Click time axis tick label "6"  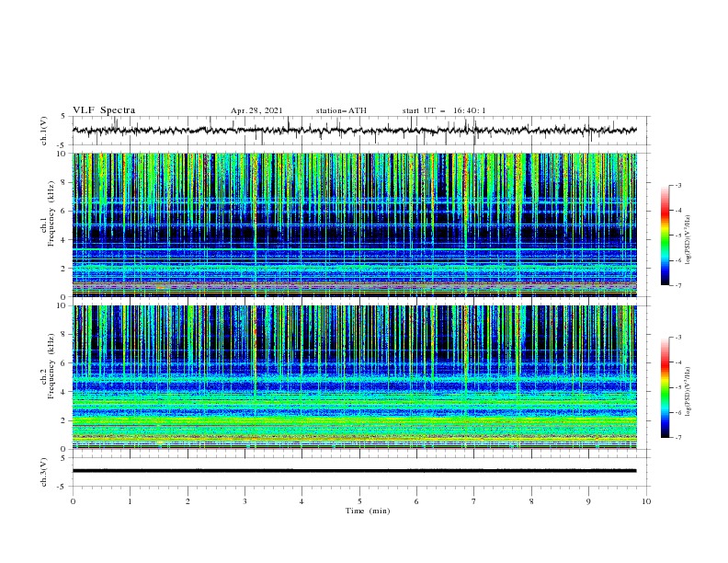416,501
